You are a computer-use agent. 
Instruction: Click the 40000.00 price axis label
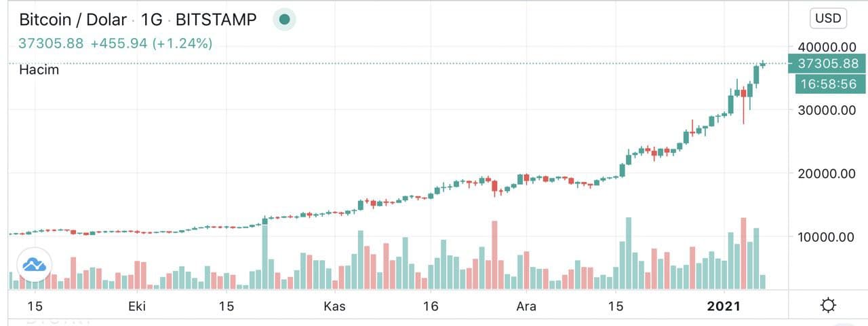[827, 47]
